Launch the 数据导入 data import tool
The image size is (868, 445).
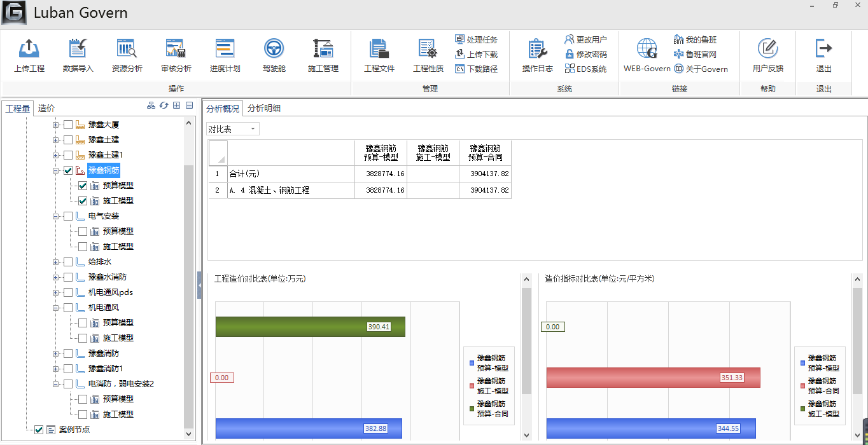tap(78, 55)
